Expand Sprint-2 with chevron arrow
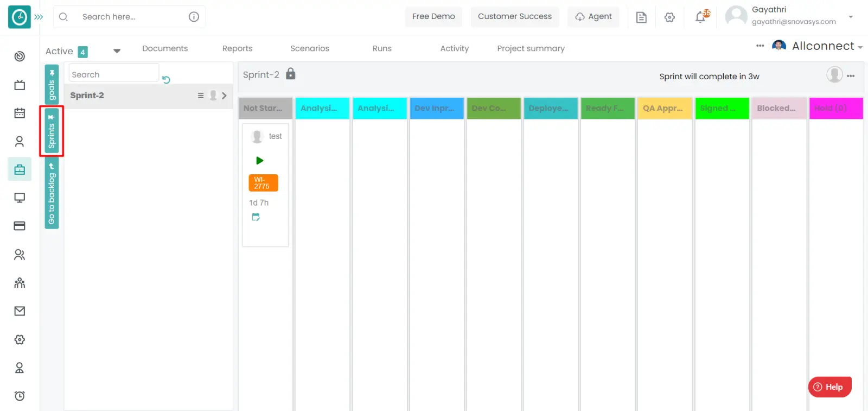 (224, 96)
